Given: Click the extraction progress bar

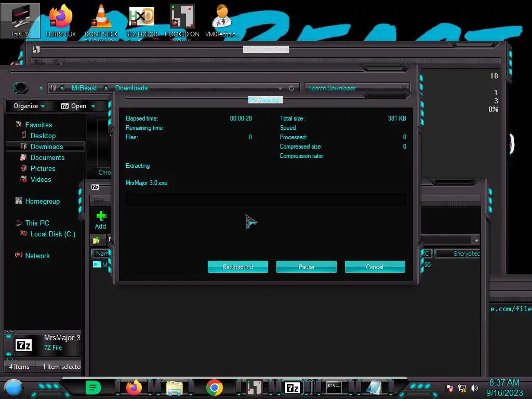Looking at the screenshot, I should click(x=265, y=200).
